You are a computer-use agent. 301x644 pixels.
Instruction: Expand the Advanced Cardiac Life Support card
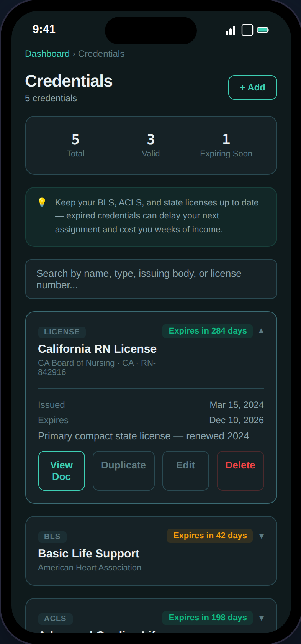261,618
